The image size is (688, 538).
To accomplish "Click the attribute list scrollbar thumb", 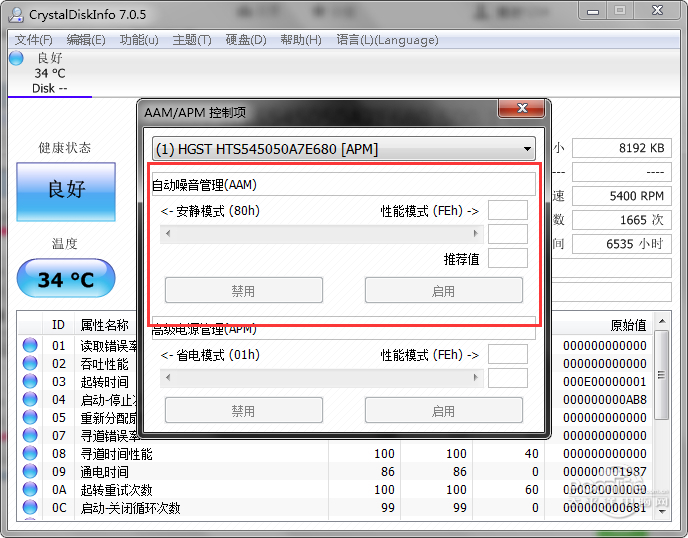I will (662, 375).
